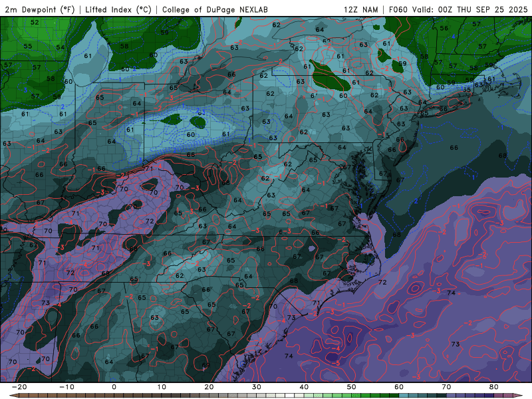Image resolution: width=532 pixels, height=399 pixels.
Task: Click the 50 tick label on the color scale
Action: coord(352,387)
